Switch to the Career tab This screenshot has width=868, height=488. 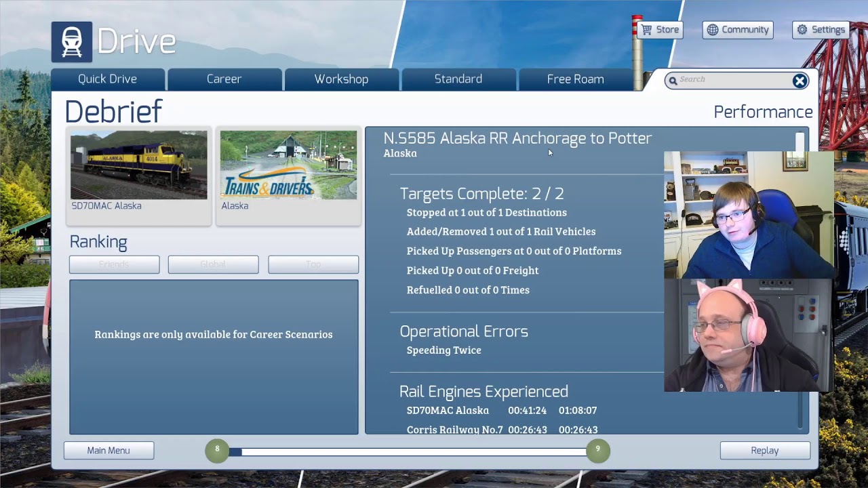pos(224,79)
